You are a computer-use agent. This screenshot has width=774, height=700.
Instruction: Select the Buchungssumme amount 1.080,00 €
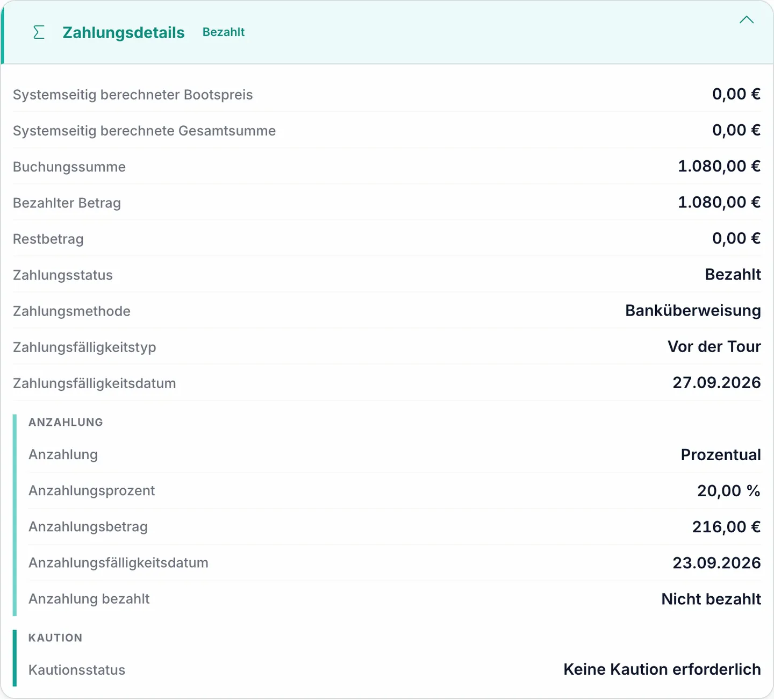coord(719,166)
